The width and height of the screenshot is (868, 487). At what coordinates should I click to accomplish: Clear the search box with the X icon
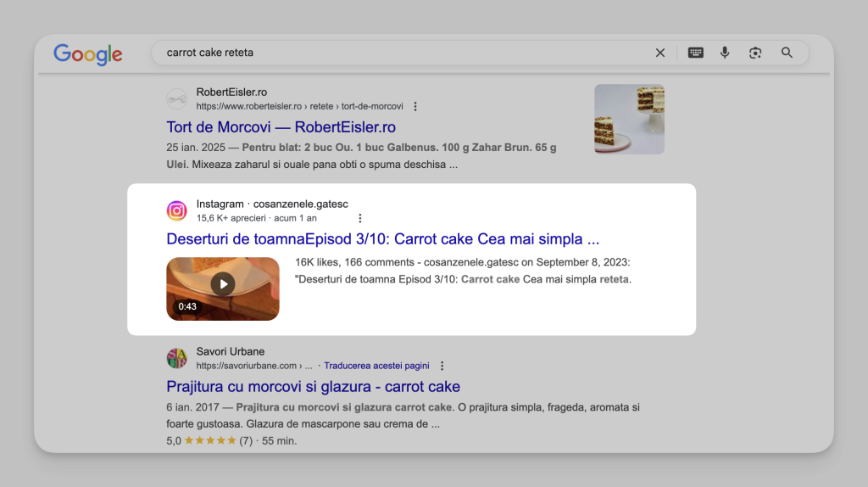pyautogui.click(x=659, y=53)
